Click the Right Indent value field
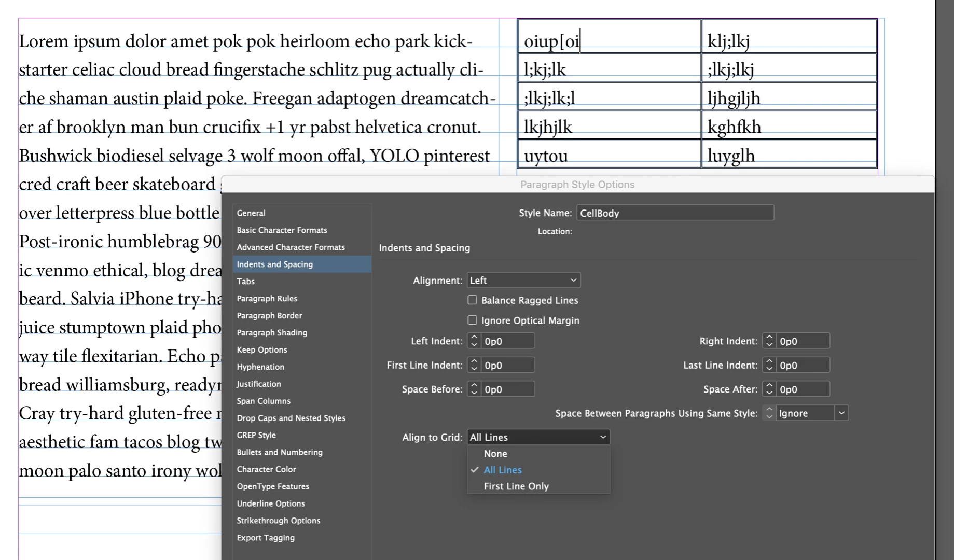This screenshot has width=954, height=560. (x=803, y=341)
